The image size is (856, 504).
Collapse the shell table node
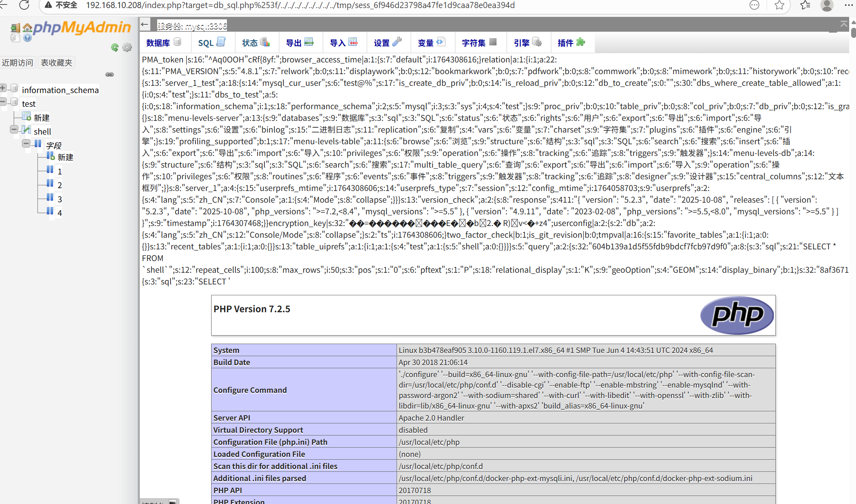14,129
